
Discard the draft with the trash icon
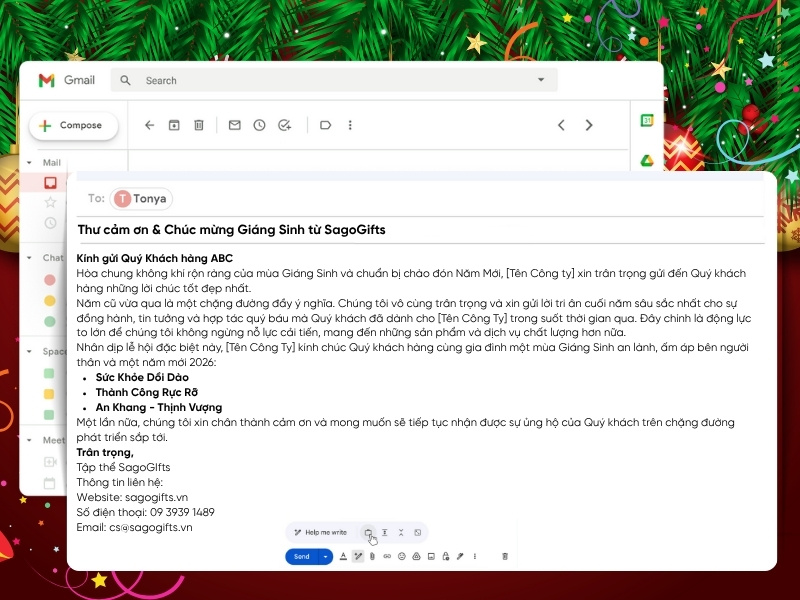504,556
